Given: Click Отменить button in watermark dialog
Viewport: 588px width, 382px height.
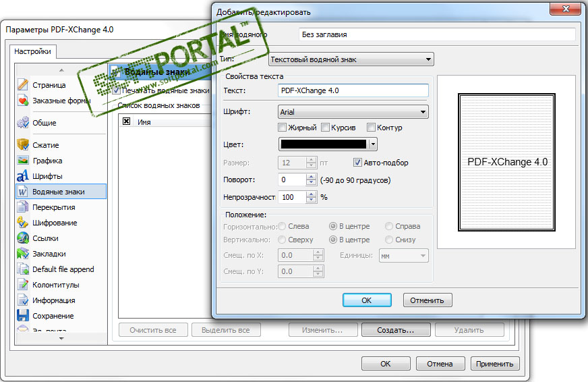Looking at the screenshot, I should click(427, 300).
